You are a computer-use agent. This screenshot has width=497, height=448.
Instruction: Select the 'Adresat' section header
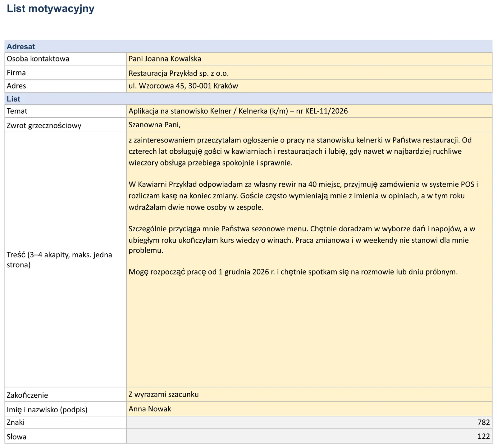tap(248, 47)
